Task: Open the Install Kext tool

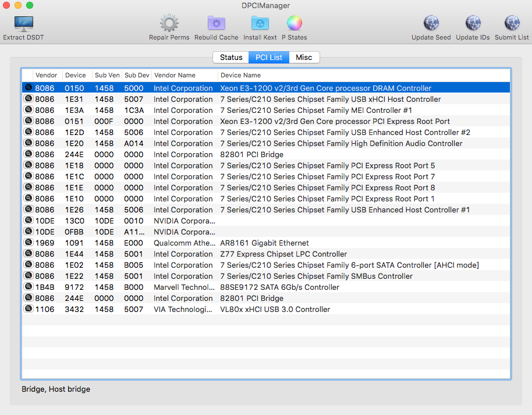Action: pos(260,24)
